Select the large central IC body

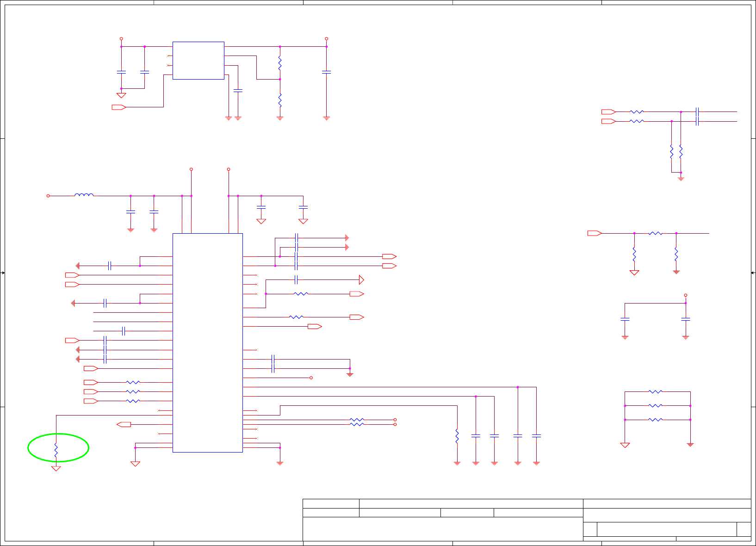[208, 343]
